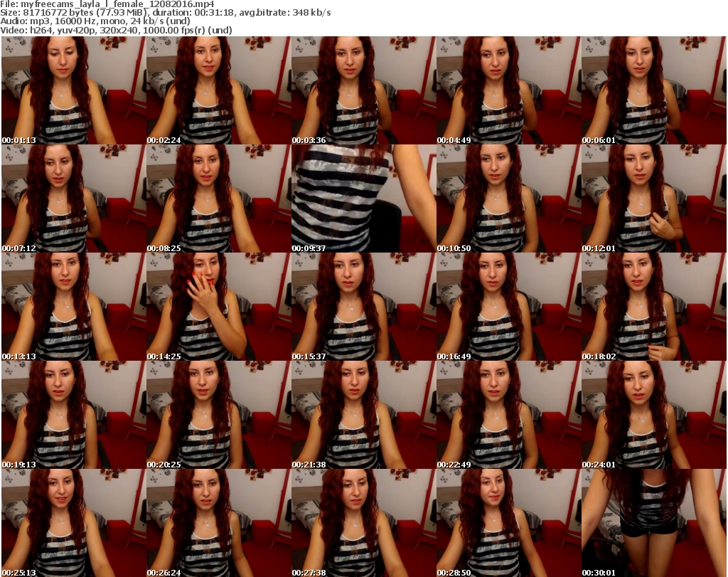Select the thumbnail timestamped 00:26:24
This screenshot has height=577, width=728.
coord(219,523)
